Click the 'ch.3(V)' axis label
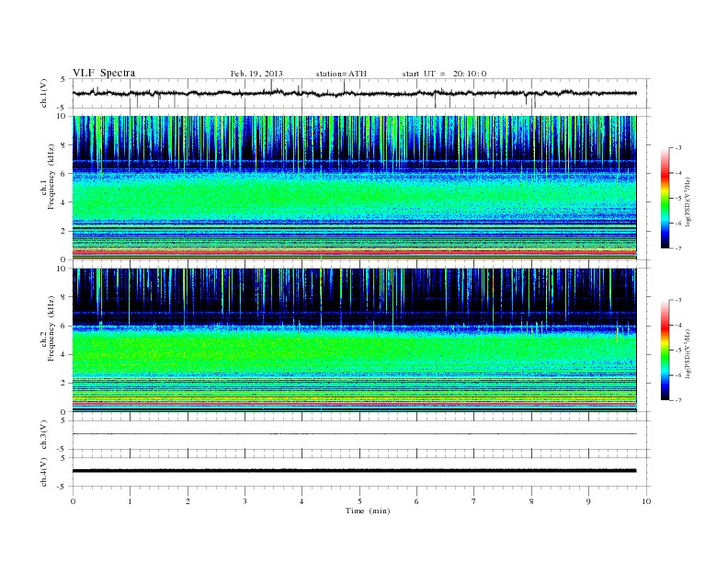The width and height of the screenshot is (728, 563). tap(44, 435)
